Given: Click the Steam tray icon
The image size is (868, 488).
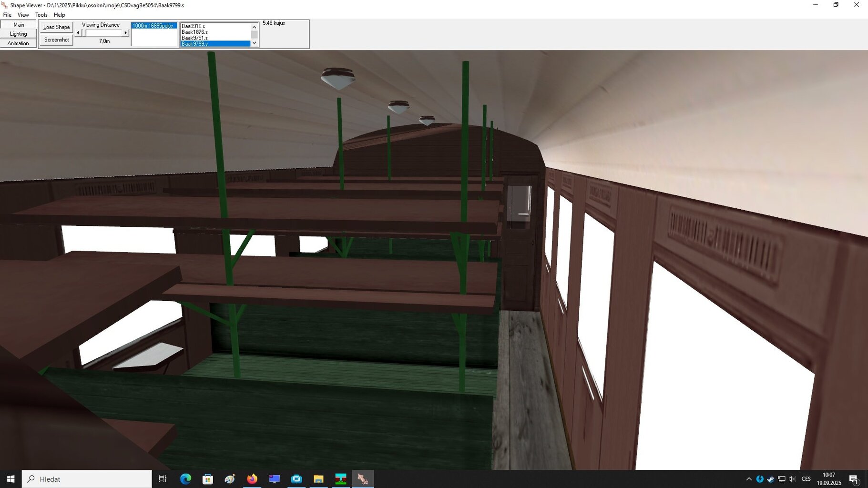Looking at the screenshot, I should coord(770,479).
